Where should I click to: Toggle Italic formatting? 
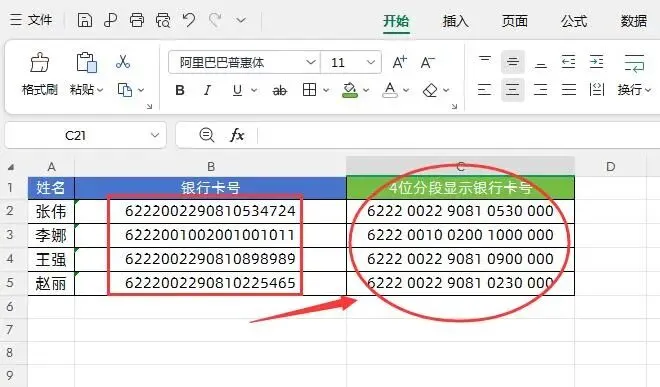point(207,90)
